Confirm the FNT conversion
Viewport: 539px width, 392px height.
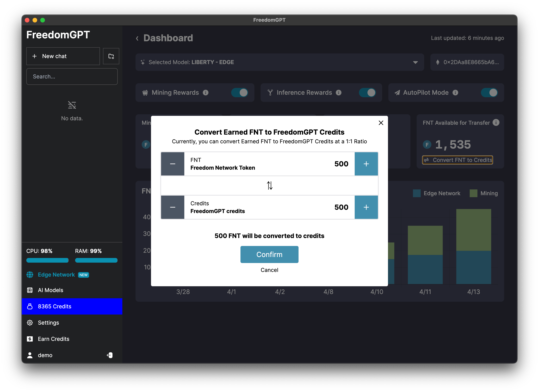pyautogui.click(x=269, y=254)
